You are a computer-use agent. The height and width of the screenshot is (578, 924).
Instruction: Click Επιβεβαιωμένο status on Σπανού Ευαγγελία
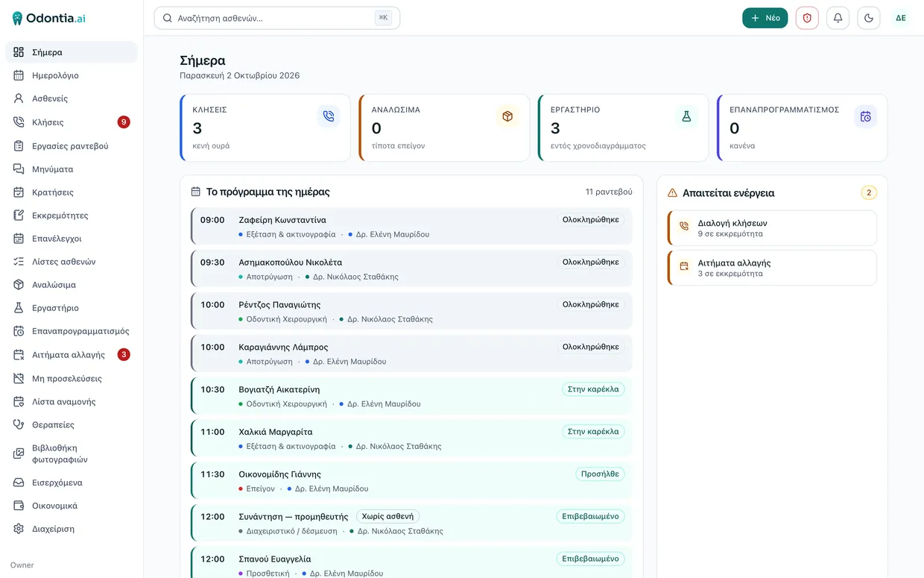pyautogui.click(x=590, y=559)
